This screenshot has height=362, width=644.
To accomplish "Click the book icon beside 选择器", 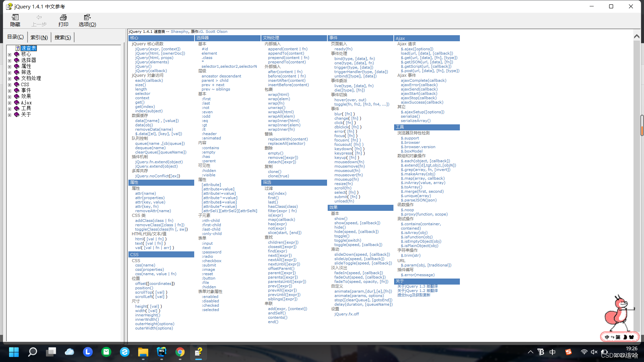I will pos(17,60).
